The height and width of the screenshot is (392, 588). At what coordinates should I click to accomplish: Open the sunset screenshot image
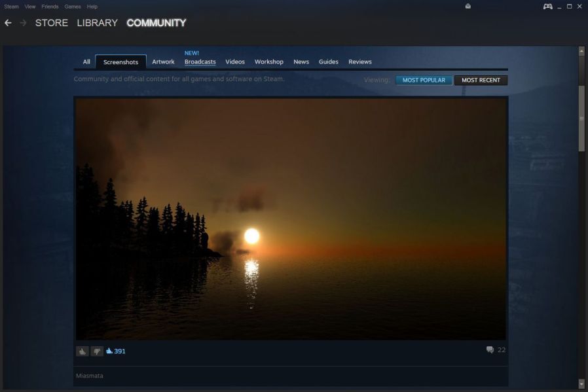[291, 219]
